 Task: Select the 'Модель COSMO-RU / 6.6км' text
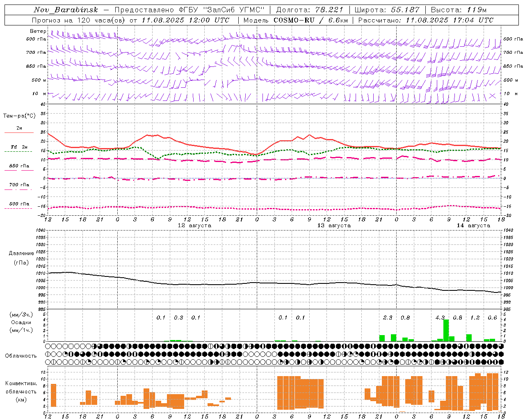click(x=296, y=20)
